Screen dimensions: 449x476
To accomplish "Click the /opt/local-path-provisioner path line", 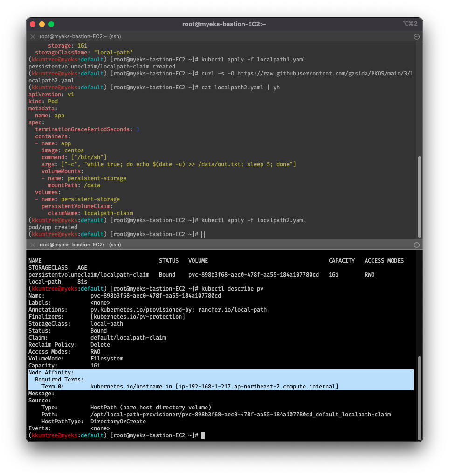I will [x=241, y=415].
